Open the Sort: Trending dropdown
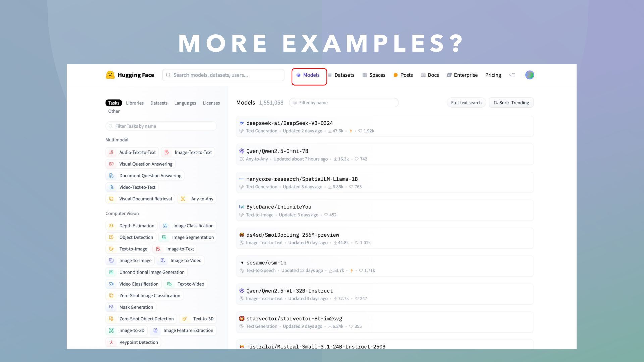Screen dimensions: 644x362 (x=511, y=103)
